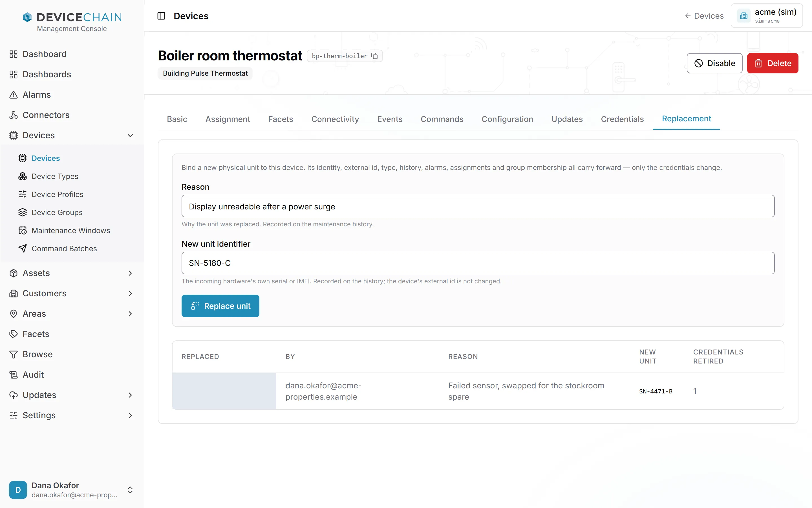Screen dimensions: 812x508
Task: Click the Replace unit button
Action: [220, 306]
